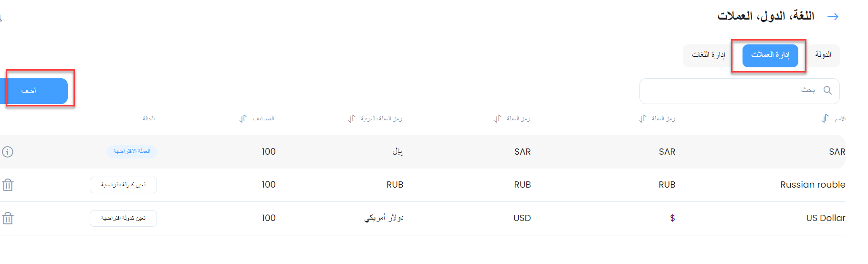Viewport: 868px width, 264px height.
Task: Click the back arrow beside the page title
Action: (833, 17)
